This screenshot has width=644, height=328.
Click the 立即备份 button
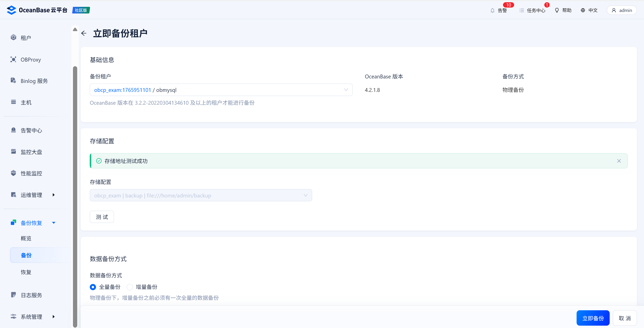tap(593, 318)
